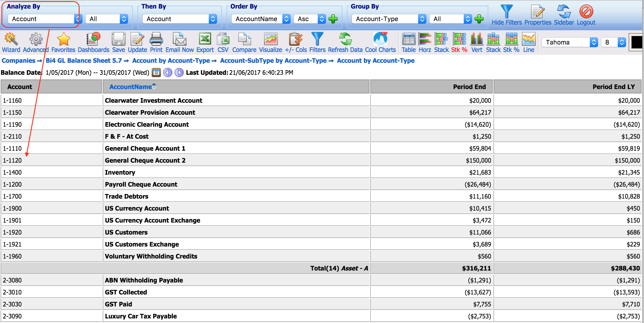Select Trade Debtors row name
The image size is (644, 323).
[126, 196]
